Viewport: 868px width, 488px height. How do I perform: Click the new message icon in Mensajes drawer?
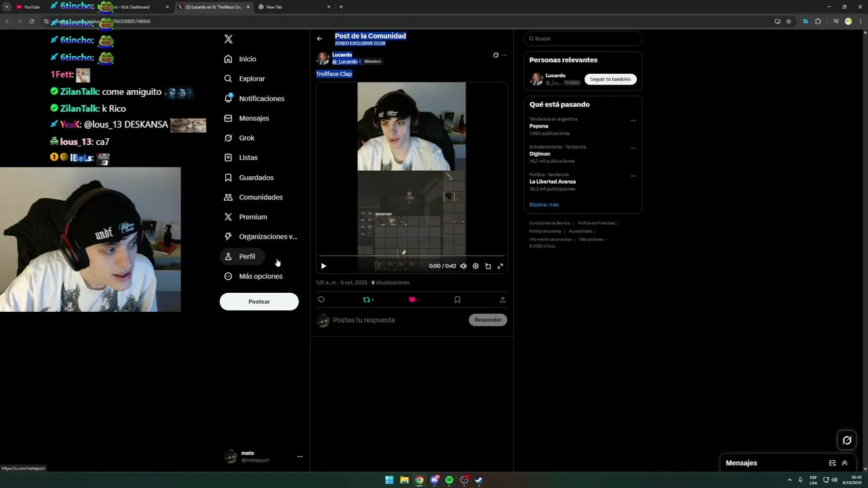(832, 463)
